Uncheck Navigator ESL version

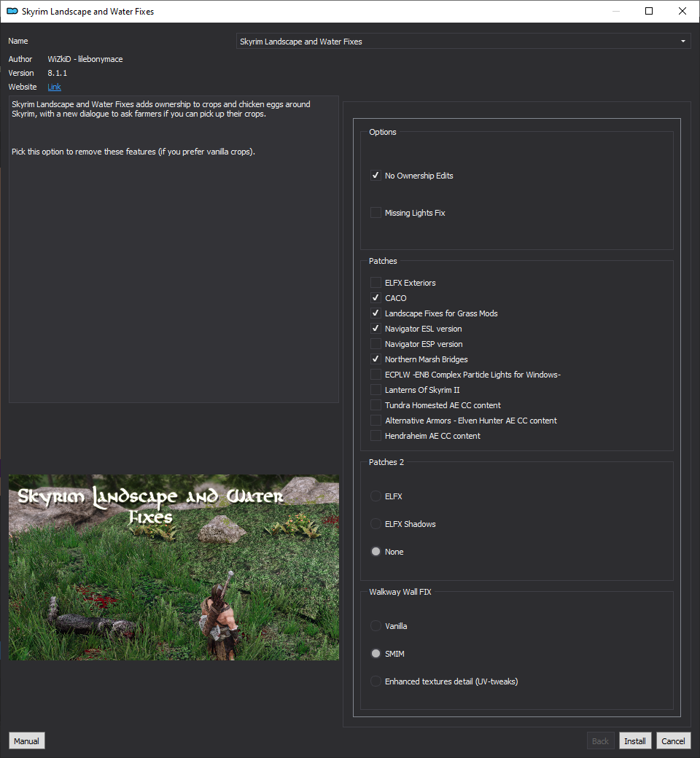376,329
